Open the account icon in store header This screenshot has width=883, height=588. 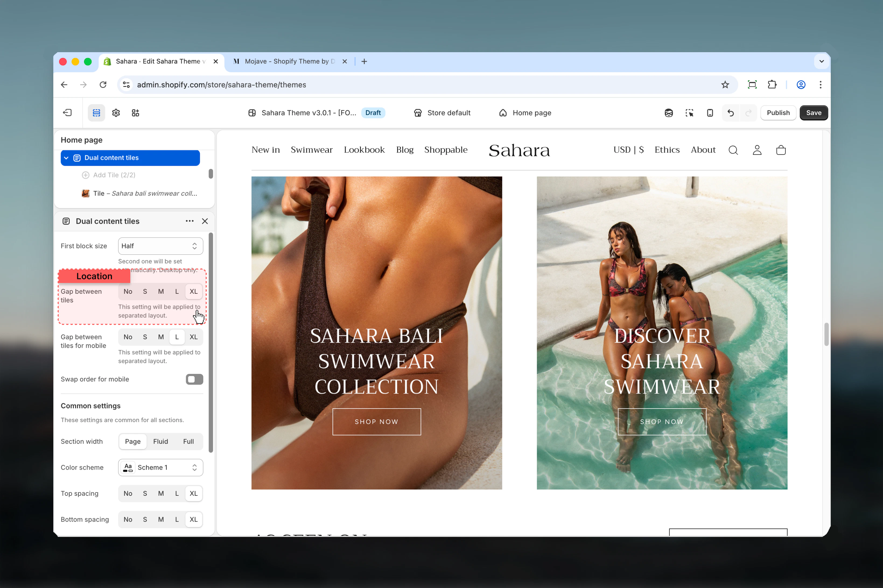click(x=757, y=150)
